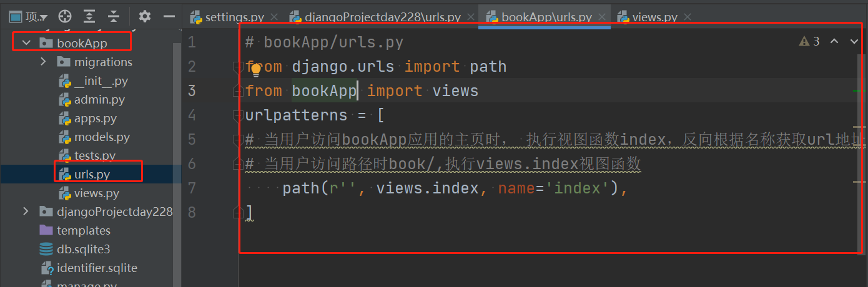Close the bookApp\urls.py tab
This screenshot has height=287, width=868.
coord(602,17)
